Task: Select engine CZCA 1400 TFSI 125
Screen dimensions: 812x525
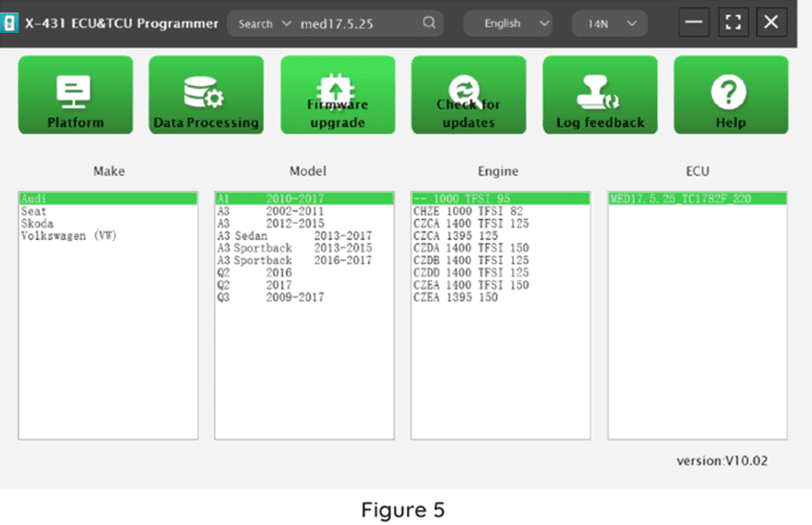Action: click(501, 223)
